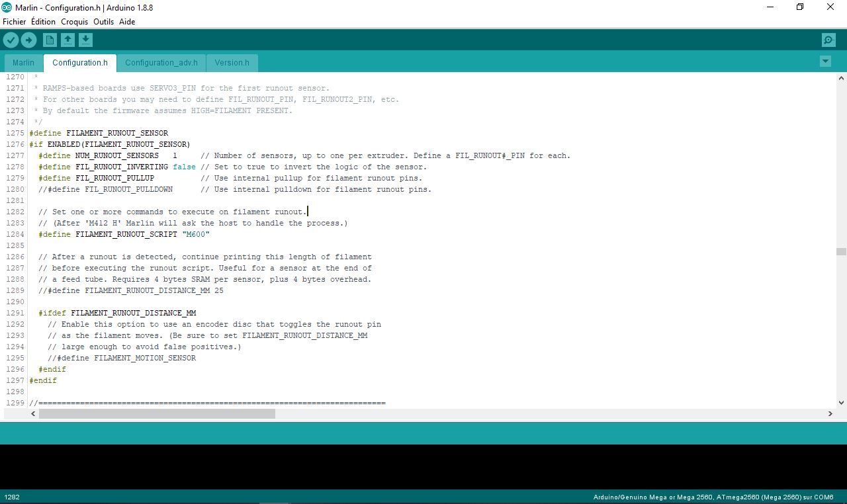Open the Édition menu
The image size is (847, 504).
pos(43,22)
